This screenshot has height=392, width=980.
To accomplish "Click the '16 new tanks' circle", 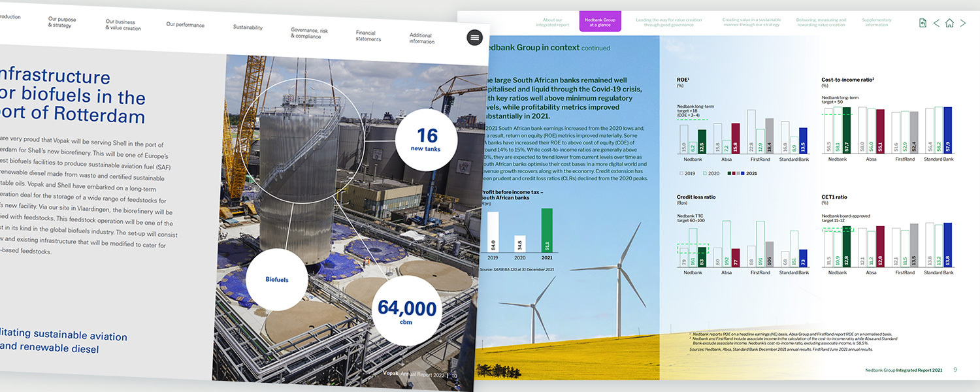I will (x=427, y=140).
